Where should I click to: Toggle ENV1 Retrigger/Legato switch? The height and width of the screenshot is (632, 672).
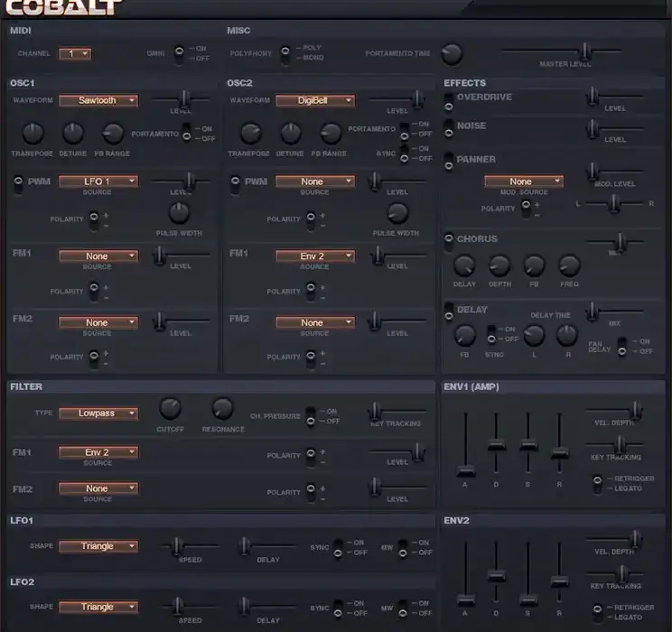597,484
